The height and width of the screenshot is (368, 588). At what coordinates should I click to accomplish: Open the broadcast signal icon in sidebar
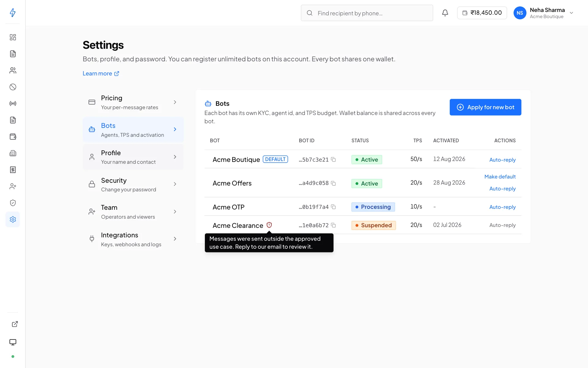[x=13, y=103]
